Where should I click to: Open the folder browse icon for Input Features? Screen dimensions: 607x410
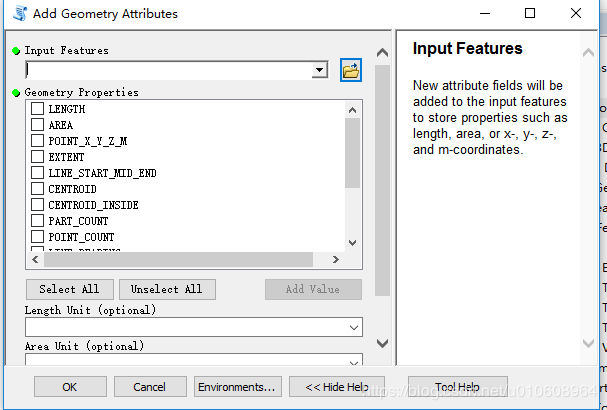[x=351, y=70]
